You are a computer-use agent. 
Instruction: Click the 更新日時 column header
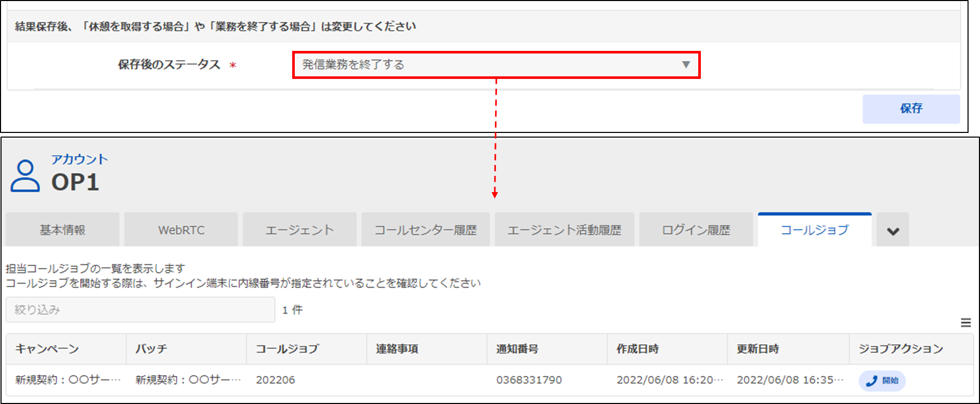pyautogui.click(x=757, y=349)
